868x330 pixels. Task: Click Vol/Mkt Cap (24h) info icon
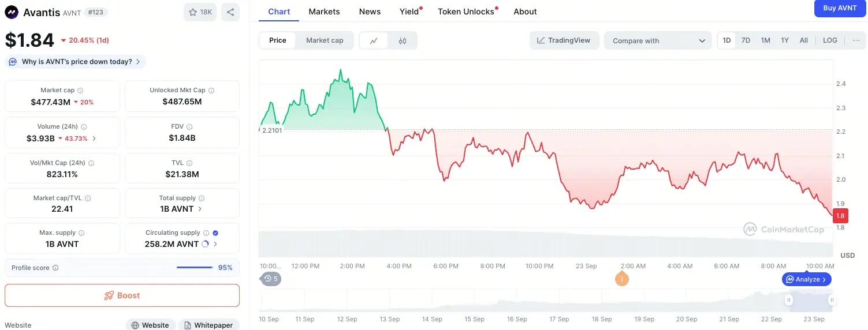coord(91,163)
